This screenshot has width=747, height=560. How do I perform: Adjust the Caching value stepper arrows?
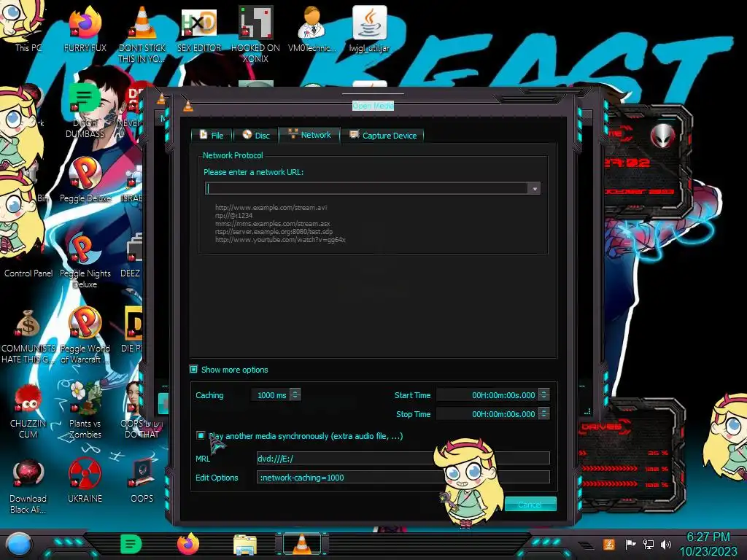click(295, 394)
